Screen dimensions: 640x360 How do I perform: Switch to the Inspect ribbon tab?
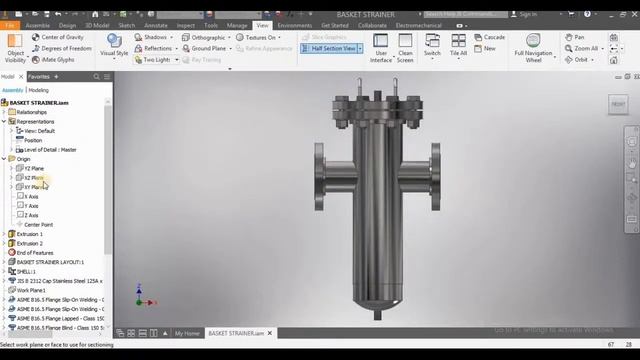point(186,25)
